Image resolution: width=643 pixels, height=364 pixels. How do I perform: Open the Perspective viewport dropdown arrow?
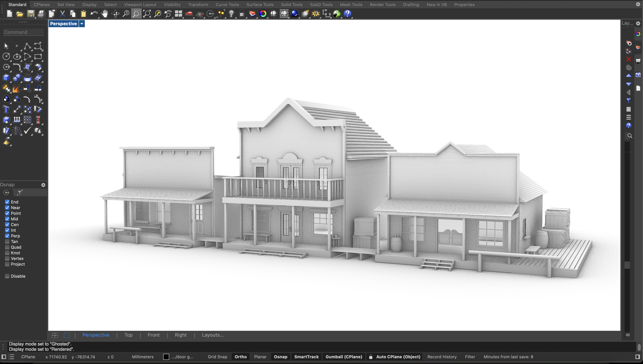click(82, 24)
